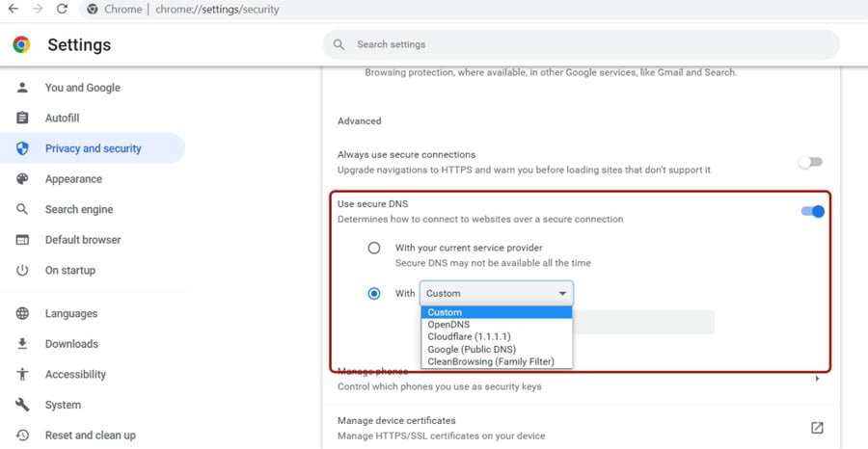Click the Advanced section heading

[360, 121]
